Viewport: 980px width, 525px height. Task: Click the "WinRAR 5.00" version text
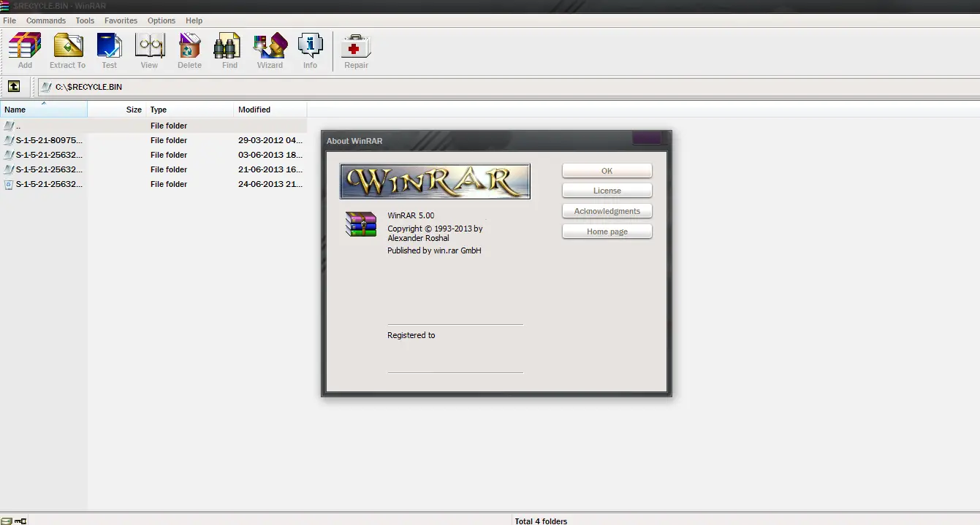411,215
